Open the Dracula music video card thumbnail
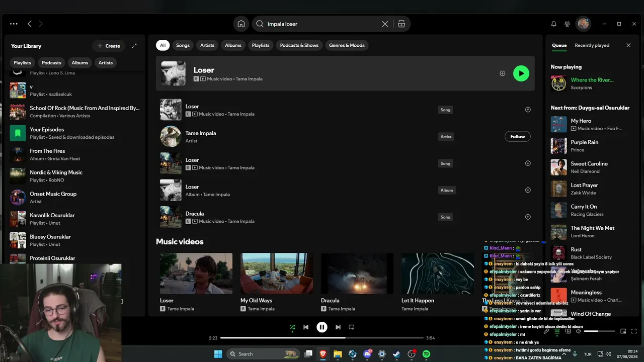 pyautogui.click(x=357, y=274)
